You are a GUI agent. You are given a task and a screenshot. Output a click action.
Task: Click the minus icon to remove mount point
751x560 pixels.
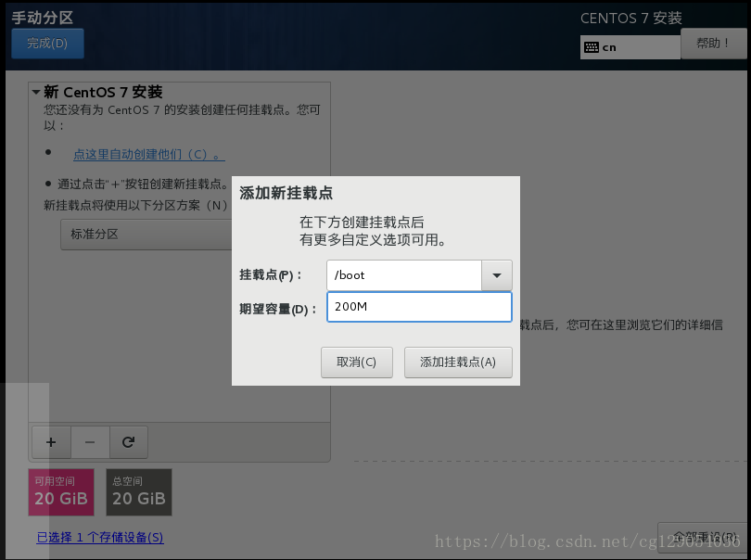tap(90, 442)
